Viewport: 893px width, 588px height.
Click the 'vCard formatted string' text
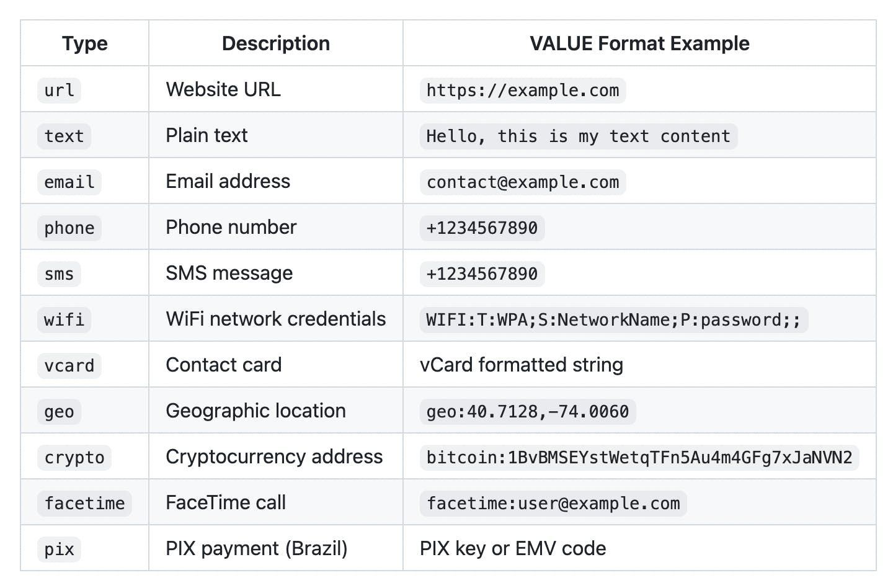pyautogui.click(x=521, y=365)
